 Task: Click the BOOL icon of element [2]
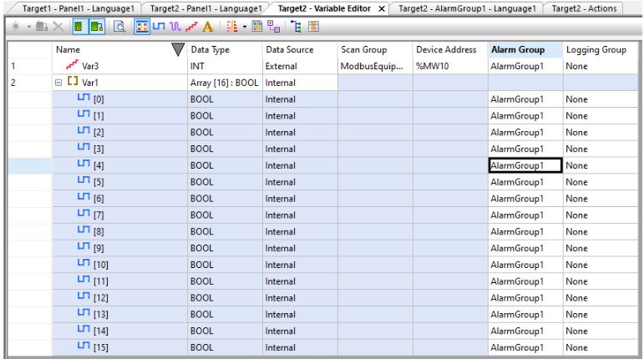tap(84, 131)
